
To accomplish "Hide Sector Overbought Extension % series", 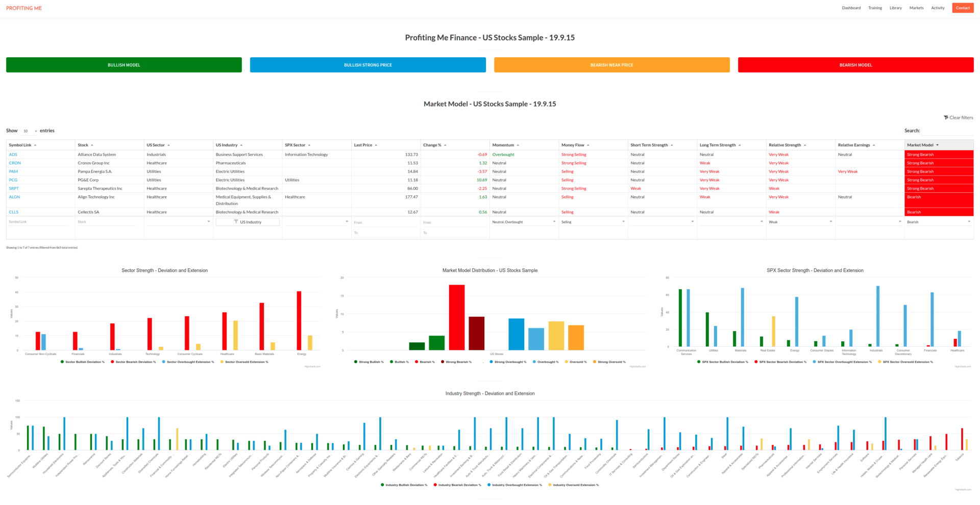I will coord(188,362).
